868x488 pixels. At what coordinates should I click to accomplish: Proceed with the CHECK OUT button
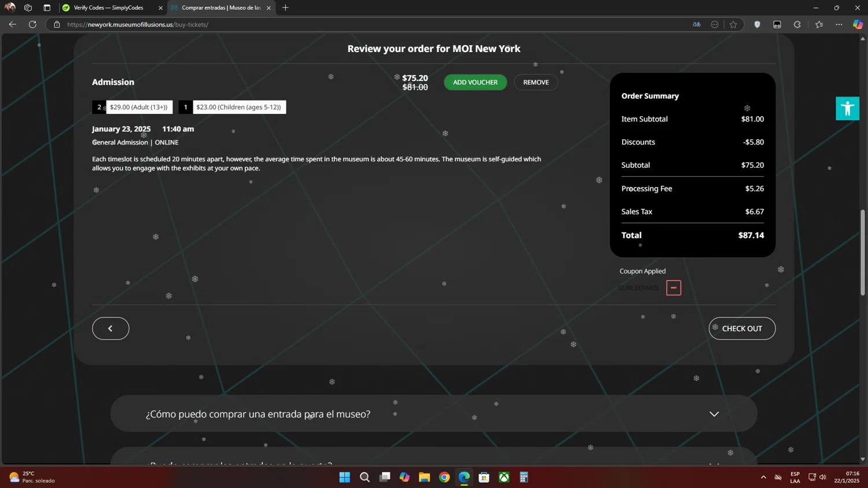[x=742, y=328]
